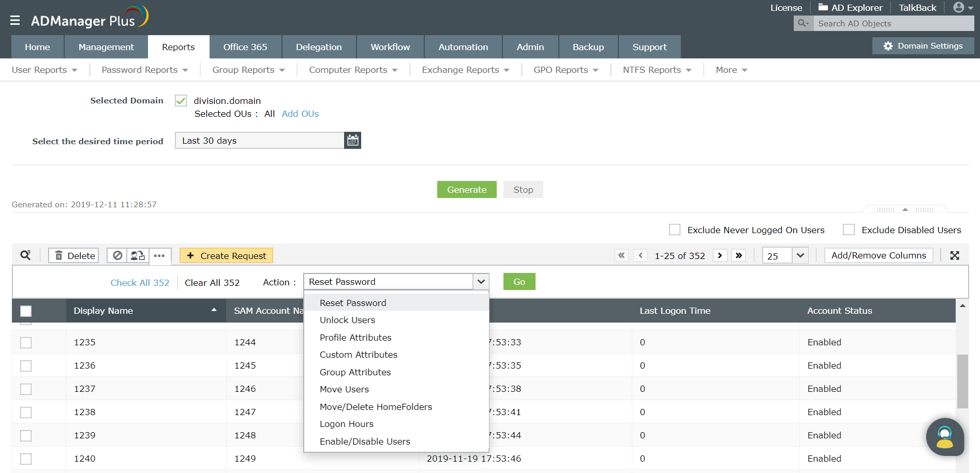This screenshot has width=980, height=473.
Task: Enable Exclude Disabled Users
Action: pyautogui.click(x=849, y=229)
